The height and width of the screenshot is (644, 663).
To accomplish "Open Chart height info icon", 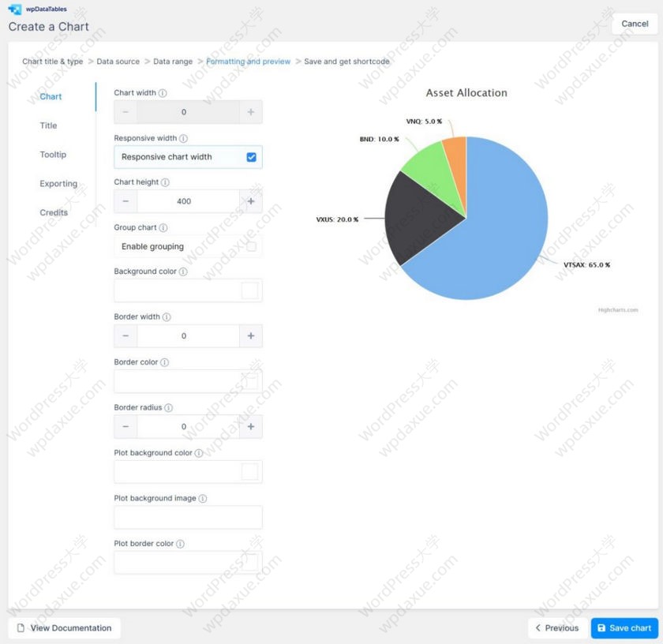I will pos(165,182).
